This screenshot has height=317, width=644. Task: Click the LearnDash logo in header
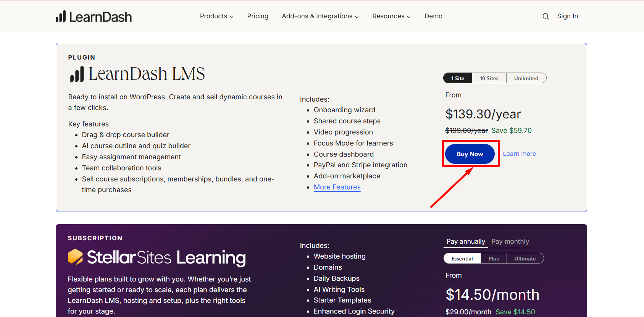pos(94,16)
